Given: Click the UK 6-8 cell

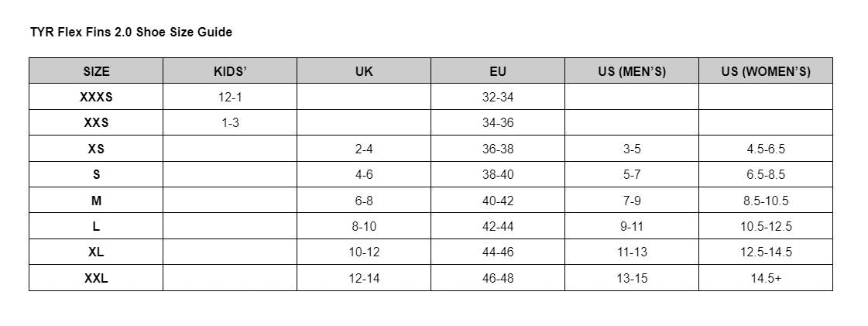Looking at the screenshot, I should 364,201.
